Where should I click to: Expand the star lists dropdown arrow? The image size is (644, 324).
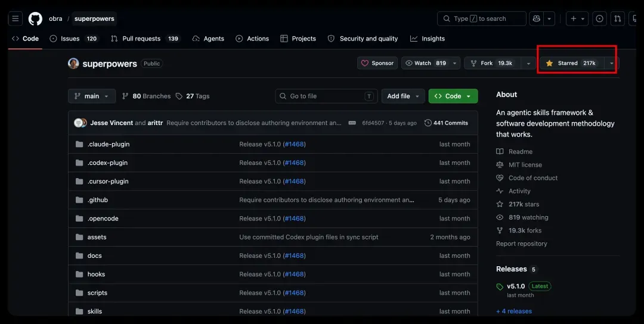[x=612, y=63]
